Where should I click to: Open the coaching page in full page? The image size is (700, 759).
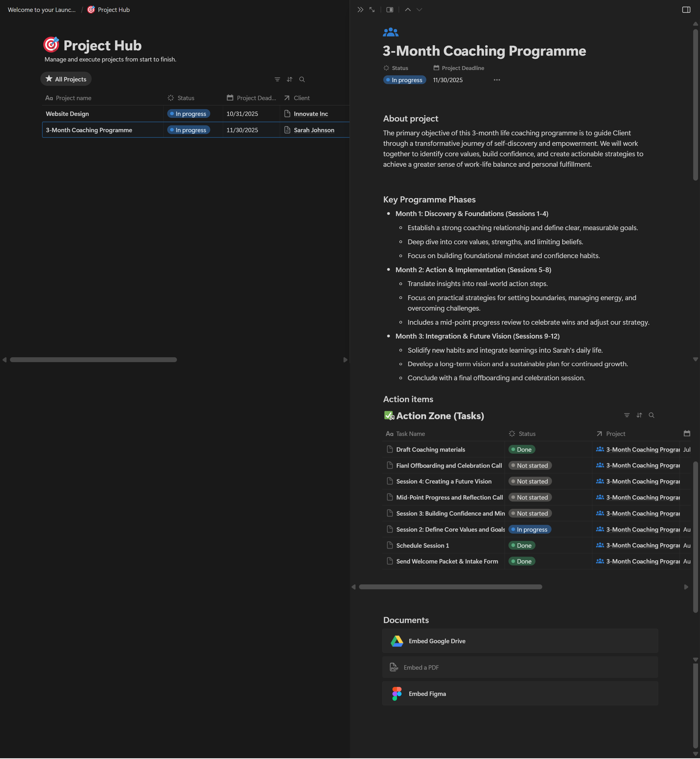[x=372, y=10]
